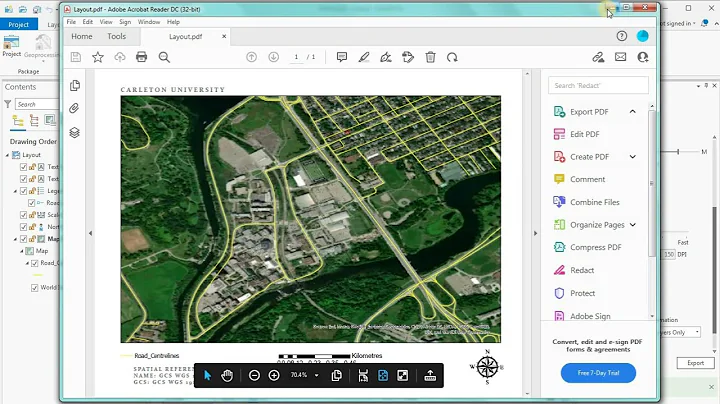Start the Free 7-Day Trial
Viewport: 720px width, 404px height.
tap(598, 373)
